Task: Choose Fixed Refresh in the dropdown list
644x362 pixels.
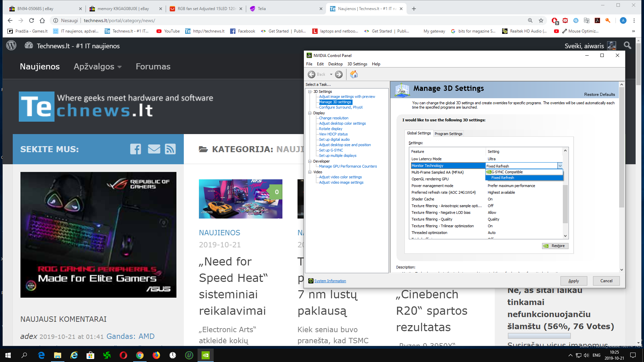Action: click(524, 178)
